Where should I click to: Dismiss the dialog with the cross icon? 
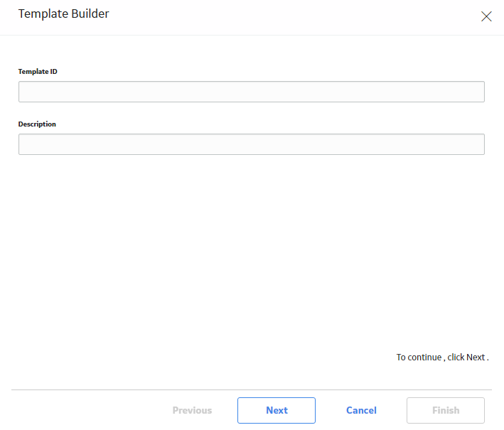click(486, 16)
